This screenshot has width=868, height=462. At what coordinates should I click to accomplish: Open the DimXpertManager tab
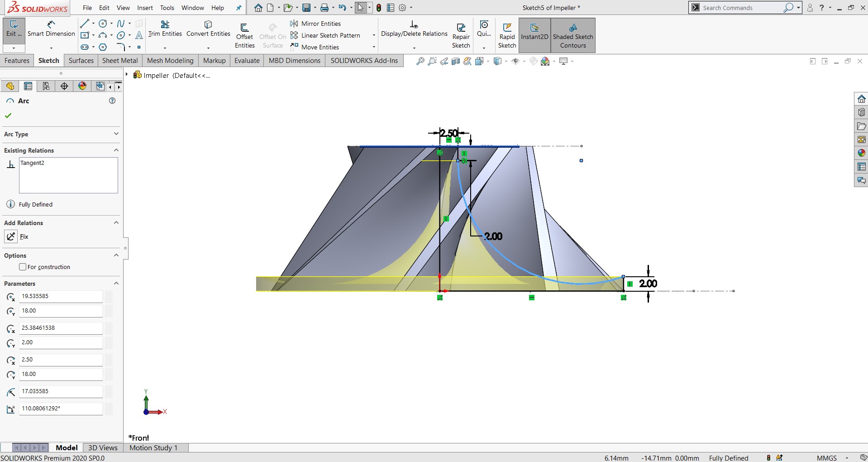pos(64,86)
